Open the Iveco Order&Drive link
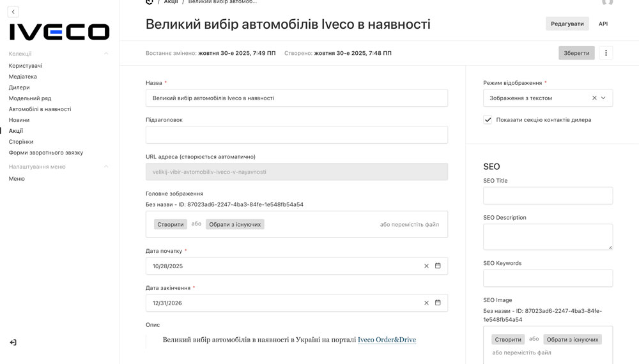Image resolution: width=639 pixels, height=364 pixels. tap(387, 340)
